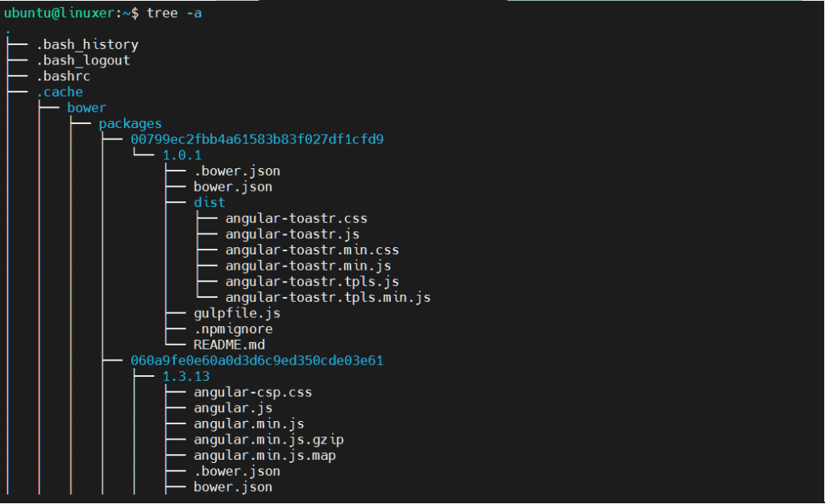Select the .bash_history file entry

(85, 44)
